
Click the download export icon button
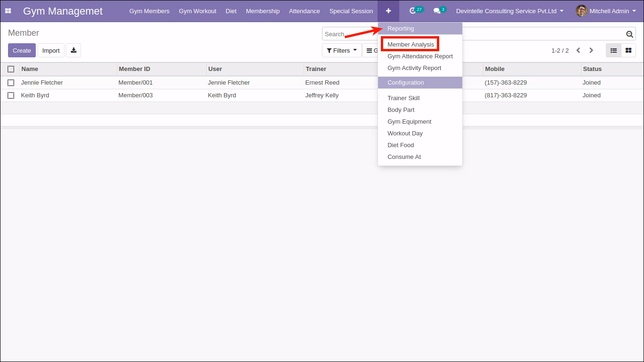[x=73, y=50]
